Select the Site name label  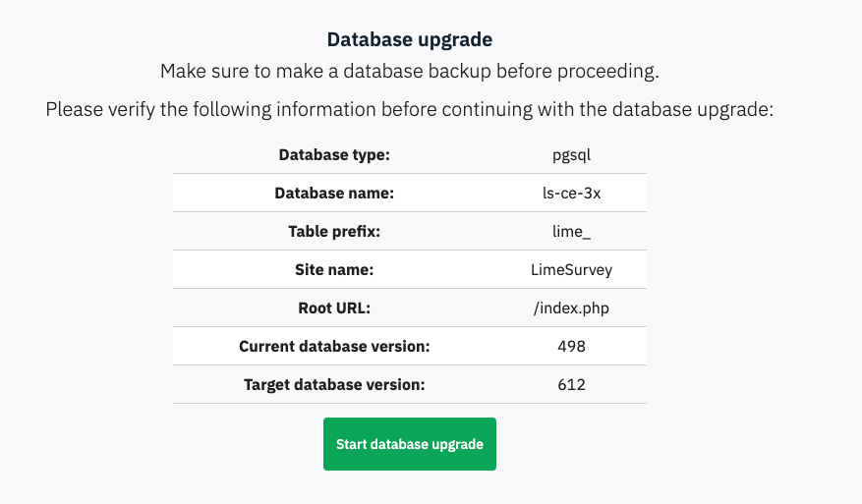click(334, 270)
